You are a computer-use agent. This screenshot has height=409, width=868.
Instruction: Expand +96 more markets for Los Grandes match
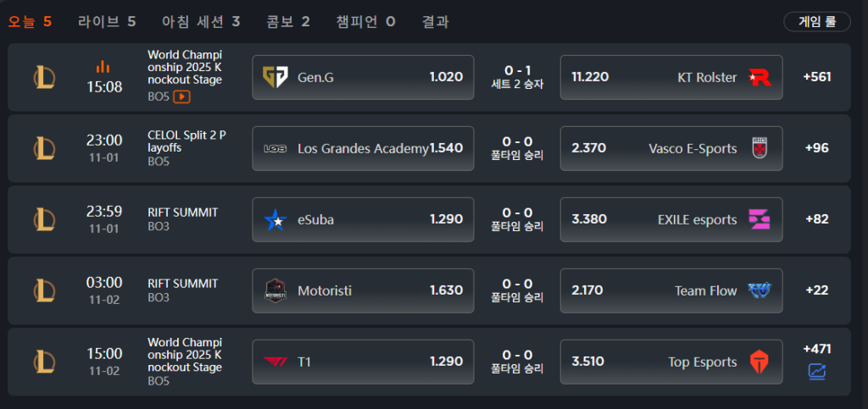point(817,148)
